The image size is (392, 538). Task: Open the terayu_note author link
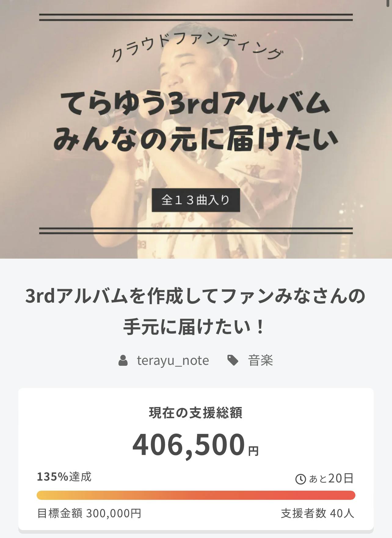[173, 361]
